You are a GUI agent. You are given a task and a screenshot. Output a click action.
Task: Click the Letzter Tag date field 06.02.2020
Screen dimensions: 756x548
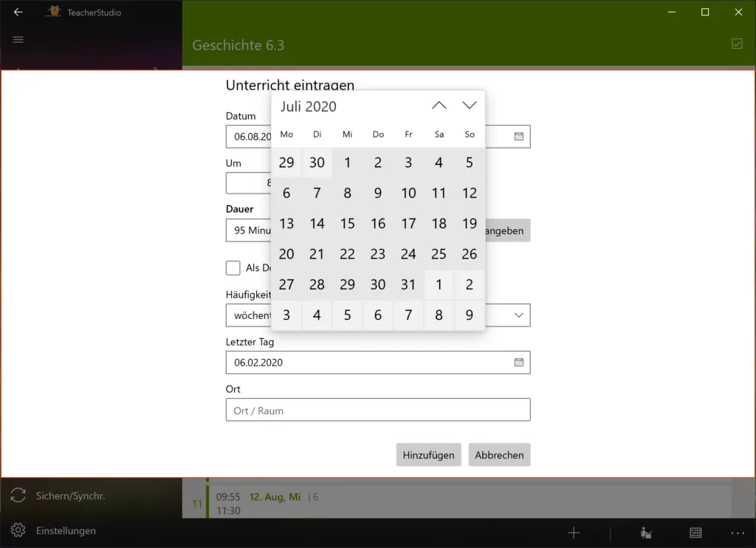click(x=378, y=363)
